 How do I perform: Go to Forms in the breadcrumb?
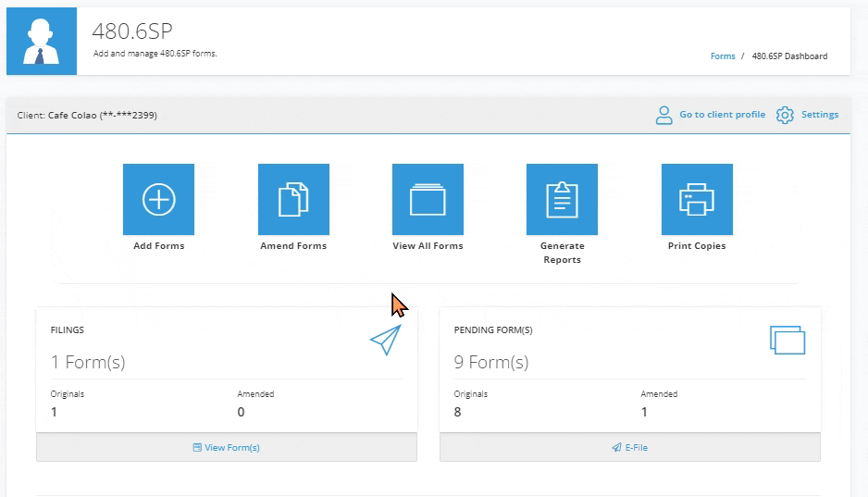[x=723, y=56]
